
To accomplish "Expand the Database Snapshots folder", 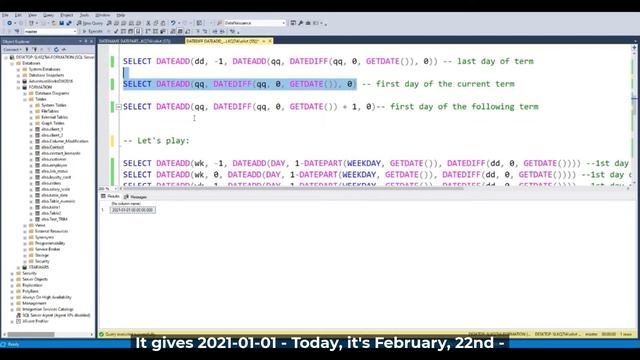I will pos(18,76).
